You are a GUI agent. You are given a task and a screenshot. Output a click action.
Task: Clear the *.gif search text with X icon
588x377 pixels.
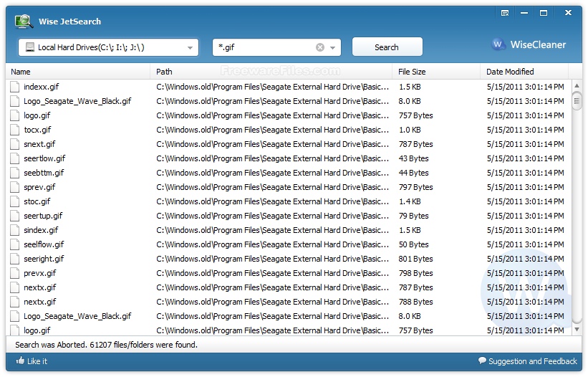[x=320, y=47]
